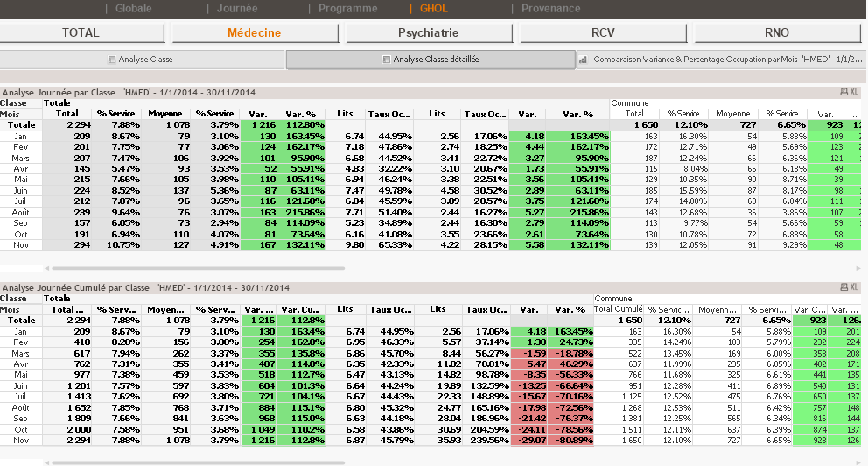
Task: Click the Analyse Journée par Classe title bar
Action: pyautogui.click(x=430, y=93)
